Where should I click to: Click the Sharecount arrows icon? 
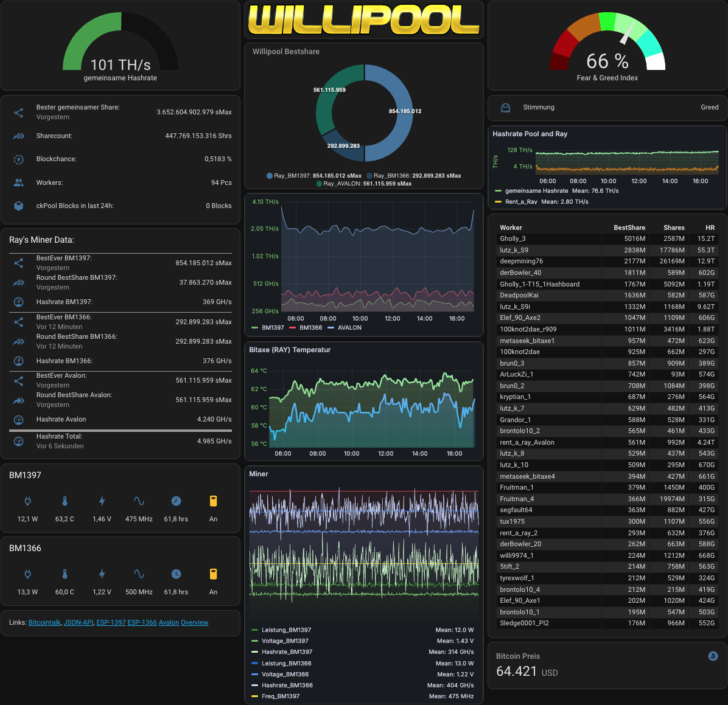pos(19,136)
